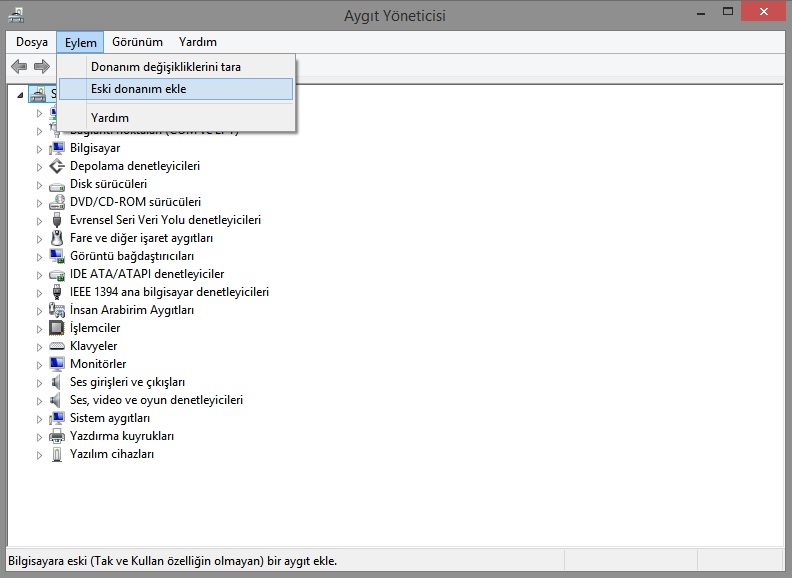
Task: Expand DVD/CD-ROM sürücüleri
Action: point(39,203)
